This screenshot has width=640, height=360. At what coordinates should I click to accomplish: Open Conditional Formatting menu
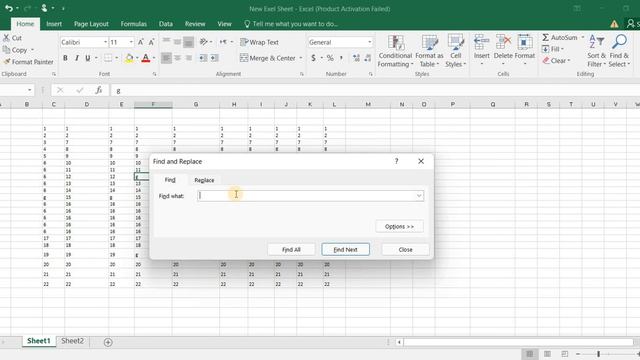click(x=395, y=51)
